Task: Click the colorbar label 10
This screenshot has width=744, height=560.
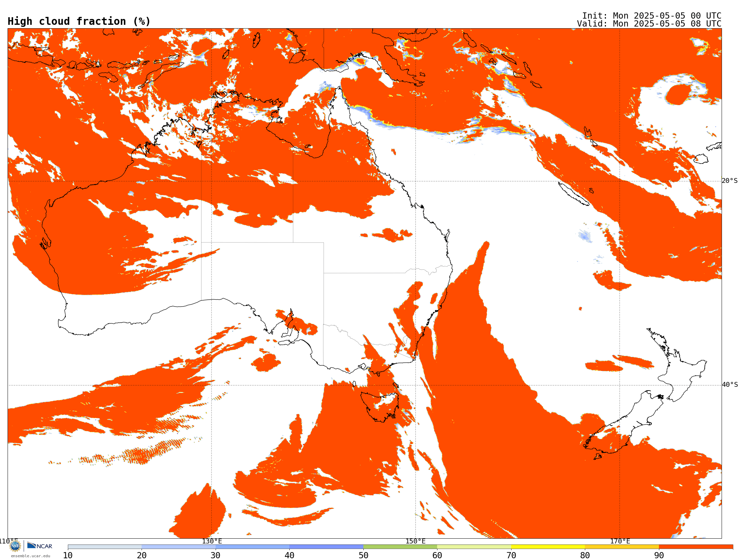Action: coord(68,555)
